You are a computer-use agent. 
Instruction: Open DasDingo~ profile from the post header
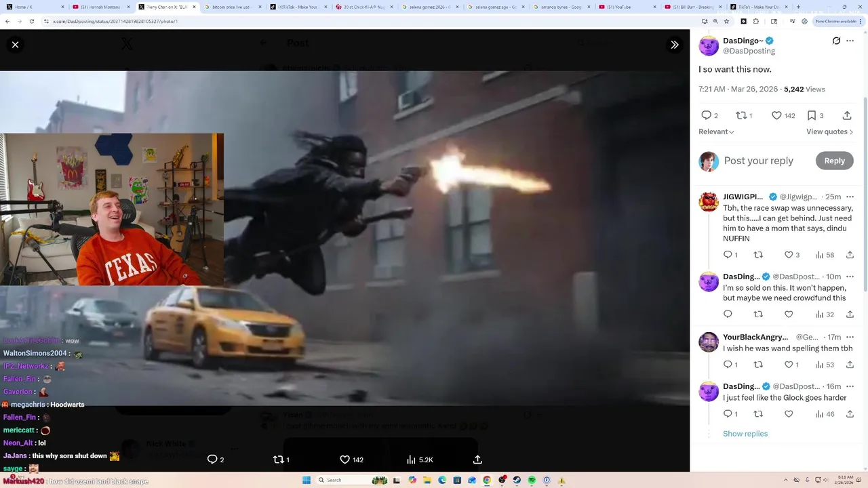[743, 41]
